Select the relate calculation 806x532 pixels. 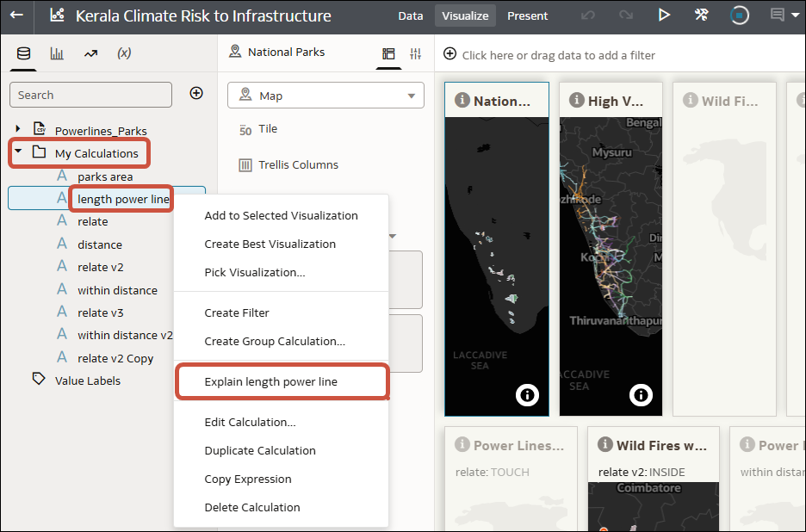(x=92, y=221)
